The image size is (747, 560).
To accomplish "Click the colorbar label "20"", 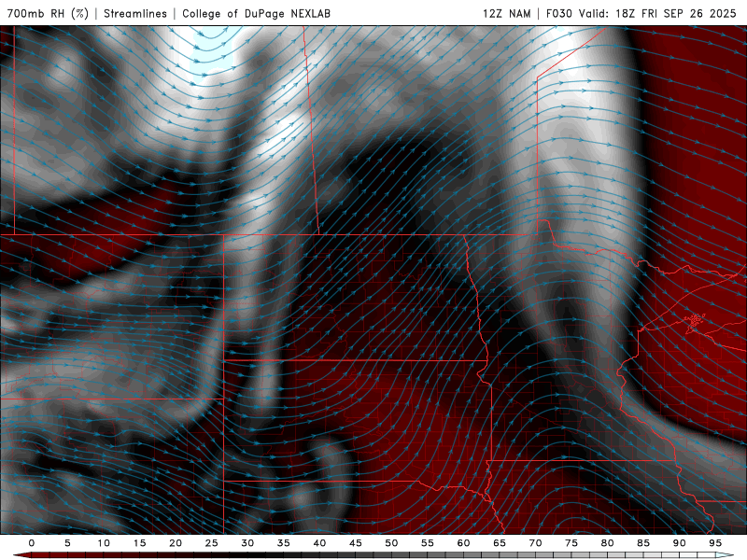I will point(176,543).
